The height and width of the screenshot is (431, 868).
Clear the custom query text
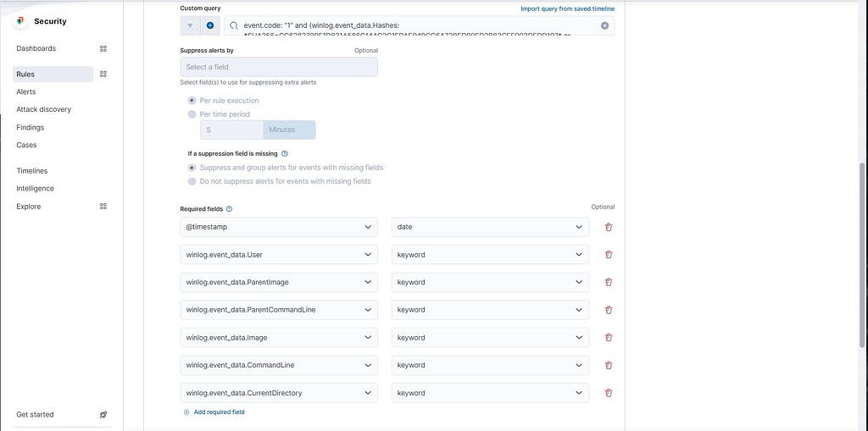click(x=604, y=25)
